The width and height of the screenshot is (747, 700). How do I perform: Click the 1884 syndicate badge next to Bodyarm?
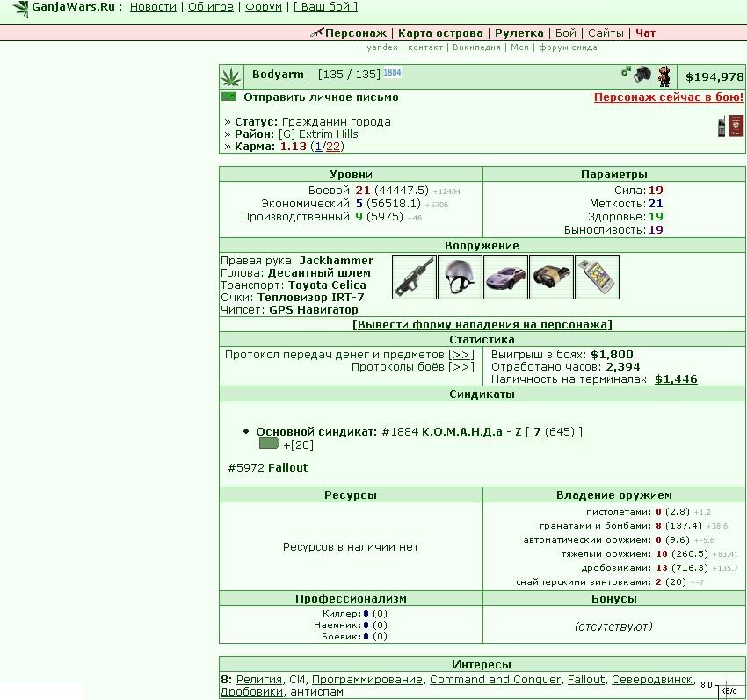coord(393,72)
